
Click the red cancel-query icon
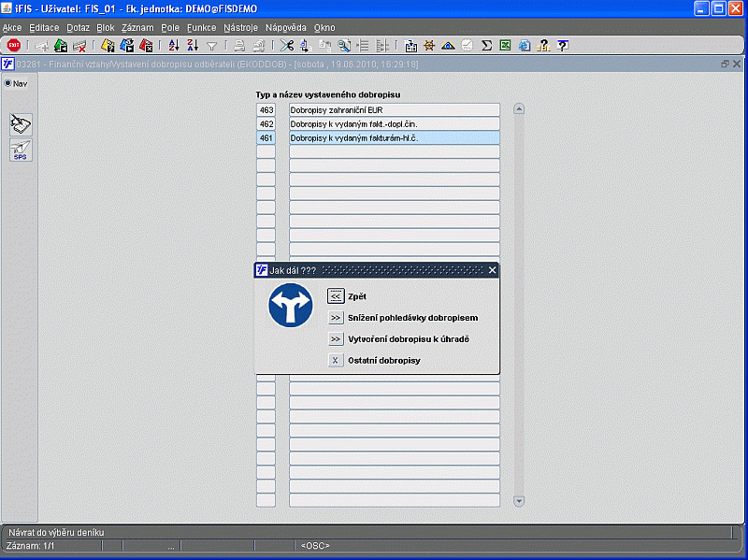tap(146, 45)
